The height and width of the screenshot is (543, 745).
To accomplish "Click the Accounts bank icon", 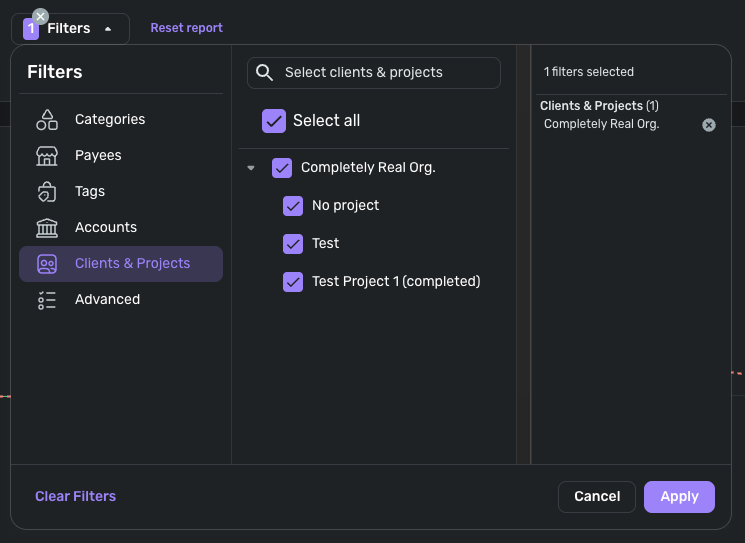I will point(47,228).
